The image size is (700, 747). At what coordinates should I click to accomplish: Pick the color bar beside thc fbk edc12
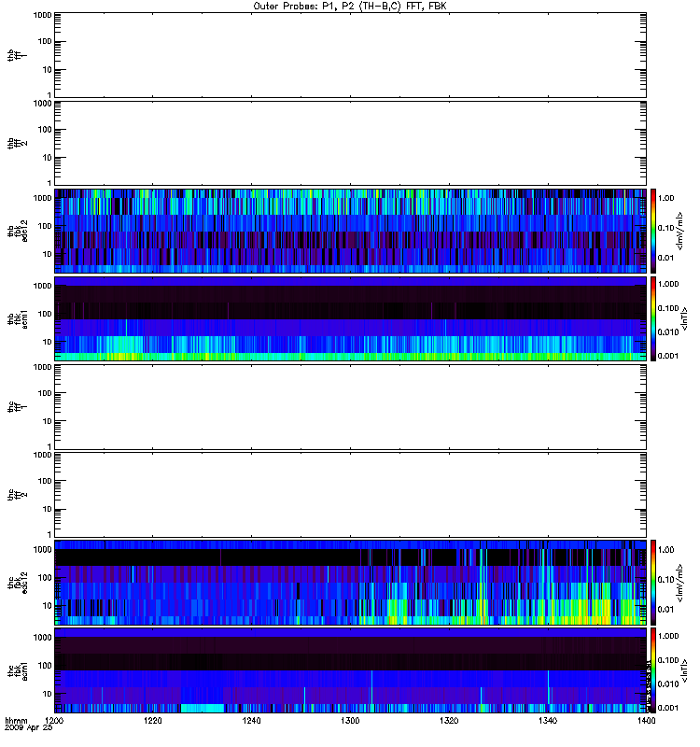[x=653, y=583]
